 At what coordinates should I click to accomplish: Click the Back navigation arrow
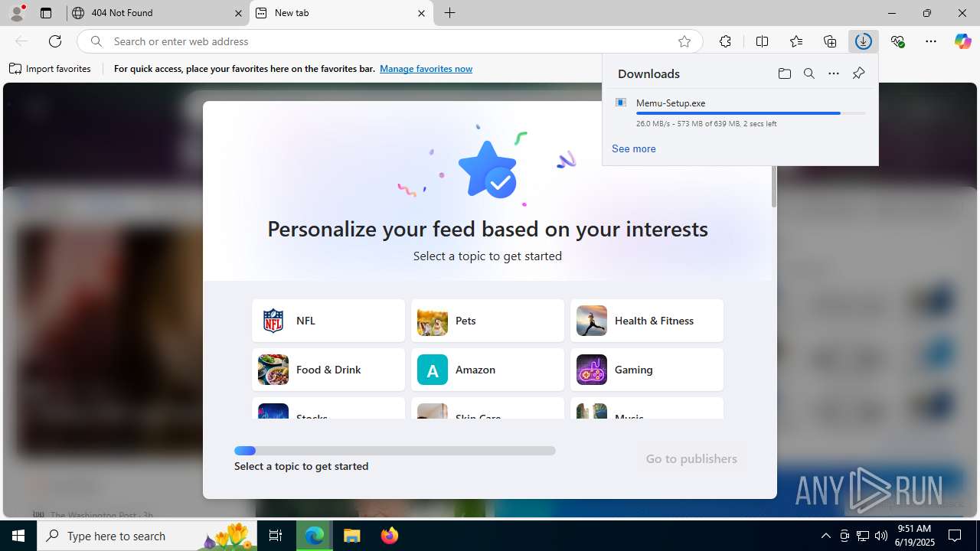coord(21,41)
